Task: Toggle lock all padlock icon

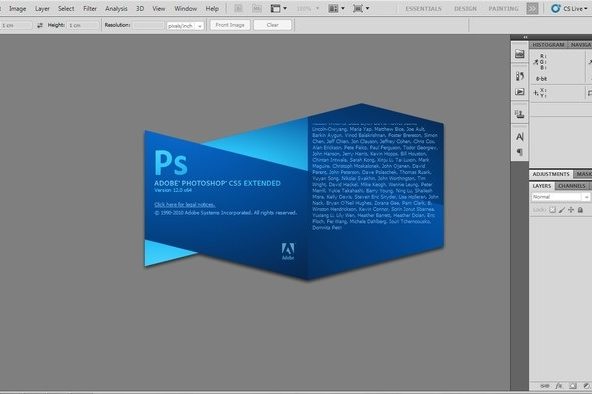Action: pyautogui.click(x=580, y=210)
